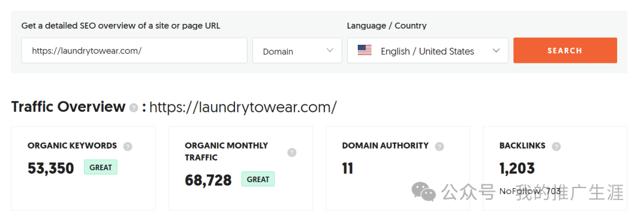Click the laundrytowear.com URL in the Traffic Overview heading
The image size is (644, 218).
click(243, 108)
